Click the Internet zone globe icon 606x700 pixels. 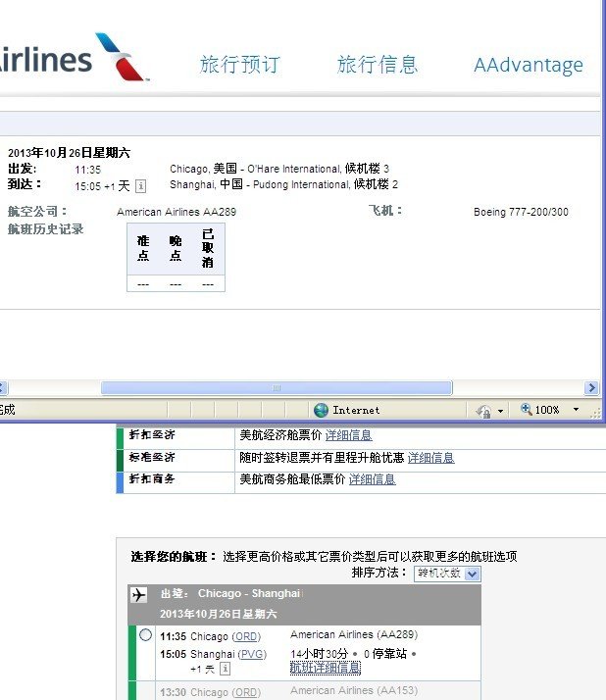(x=321, y=410)
